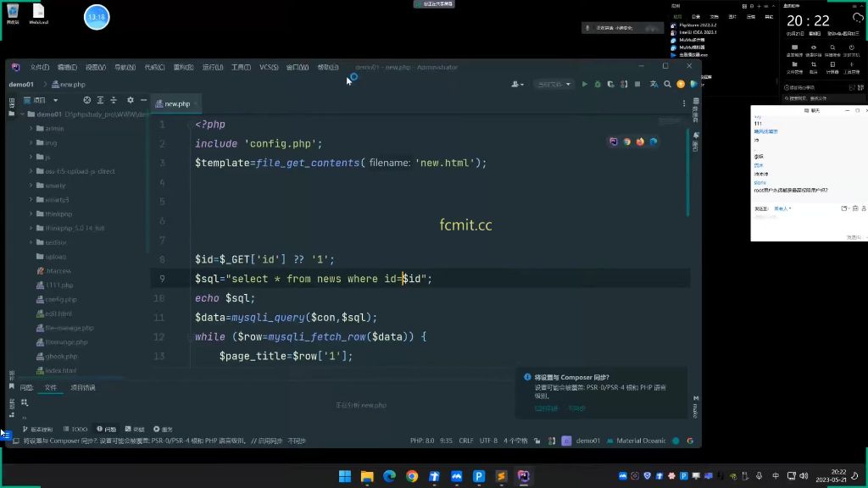Viewport: 868px width, 488px height.
Task: Toggle read-only lock icon in status bar
Action: pyautogui.click(x=537, y=441)
